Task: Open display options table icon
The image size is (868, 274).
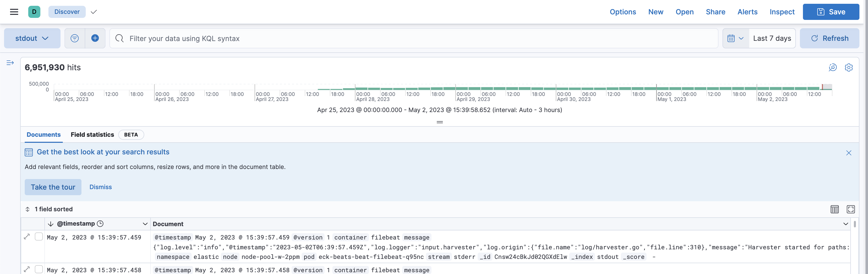Action: pyautogui.click(x=834, y=209)
